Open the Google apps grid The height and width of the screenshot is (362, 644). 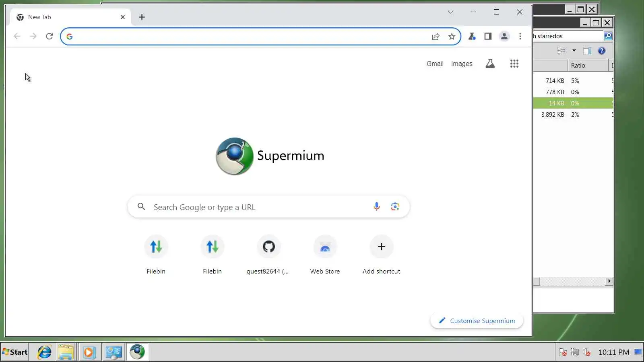pos(514,64)
